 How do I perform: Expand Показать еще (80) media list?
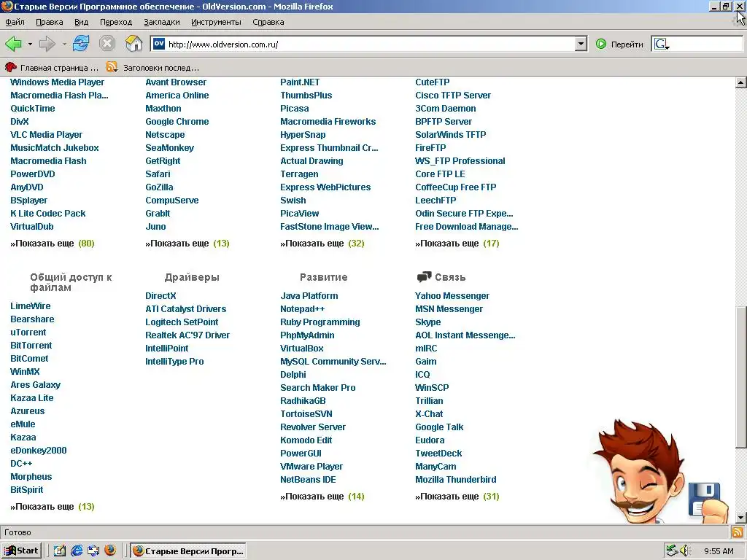point(53,244)
